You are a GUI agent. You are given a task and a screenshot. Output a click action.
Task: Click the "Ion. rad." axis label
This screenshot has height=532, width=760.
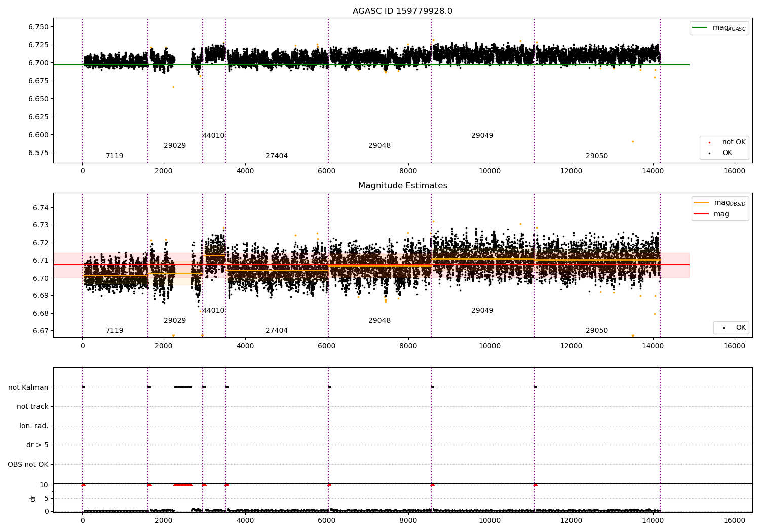pos(34,426)
